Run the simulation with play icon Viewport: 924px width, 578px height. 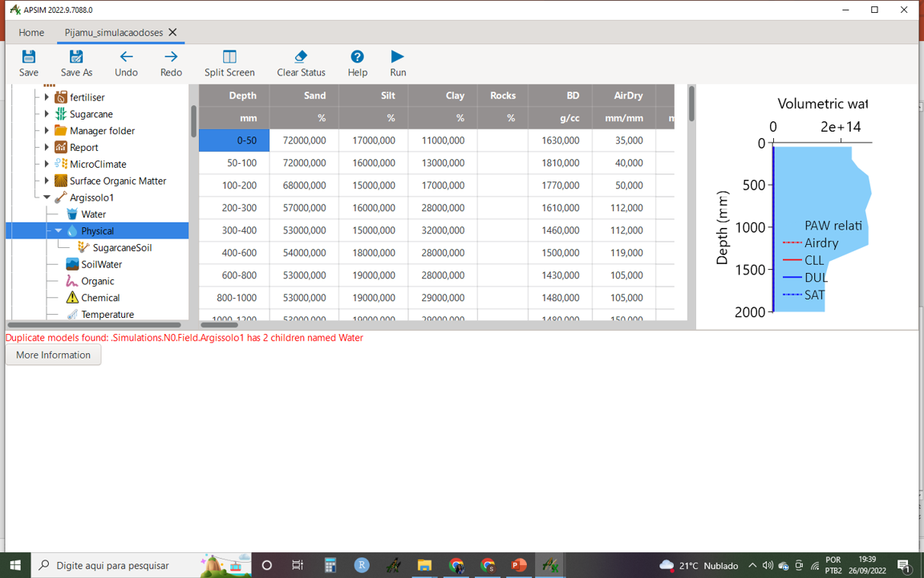398,57
